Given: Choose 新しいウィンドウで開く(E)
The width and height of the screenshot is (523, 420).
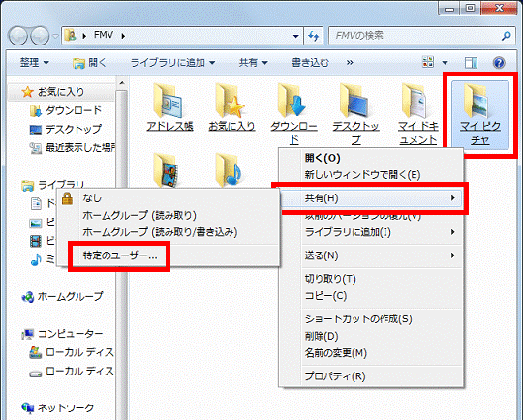Looking at the screenshot, I should tap(371, 174).
